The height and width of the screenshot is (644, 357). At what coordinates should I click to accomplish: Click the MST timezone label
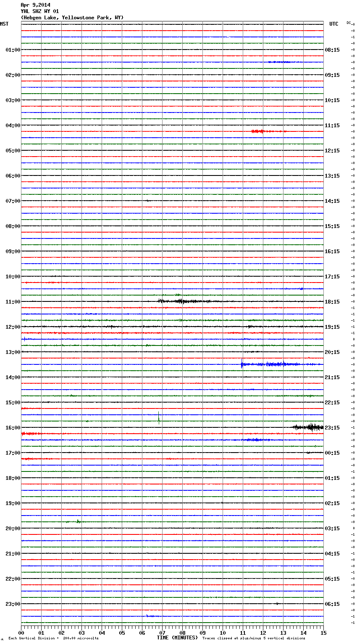point(4,24)
